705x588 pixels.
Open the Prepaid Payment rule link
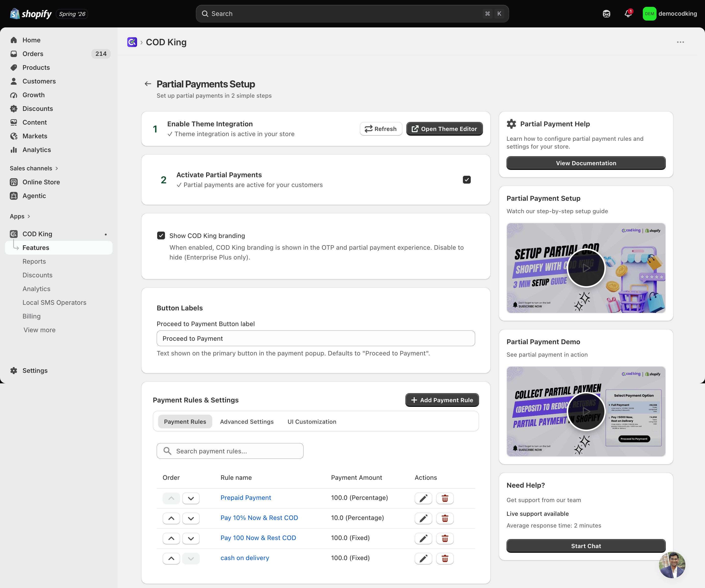[x=246, y=498]
